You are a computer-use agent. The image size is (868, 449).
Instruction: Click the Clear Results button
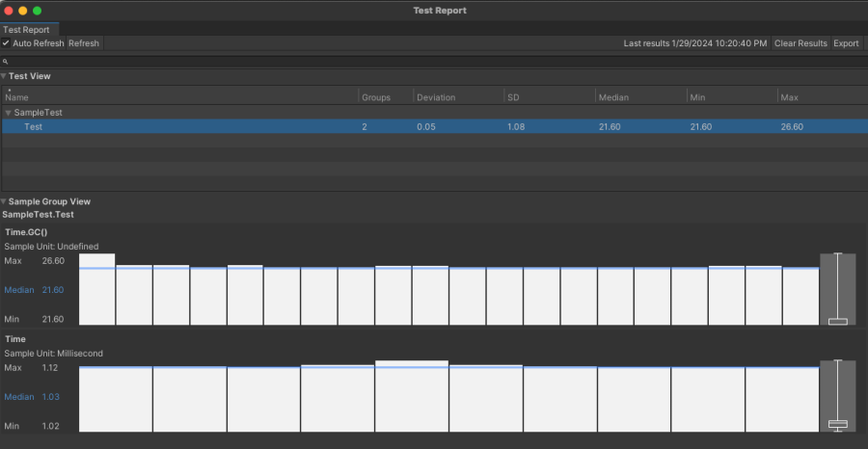point(800,43)
